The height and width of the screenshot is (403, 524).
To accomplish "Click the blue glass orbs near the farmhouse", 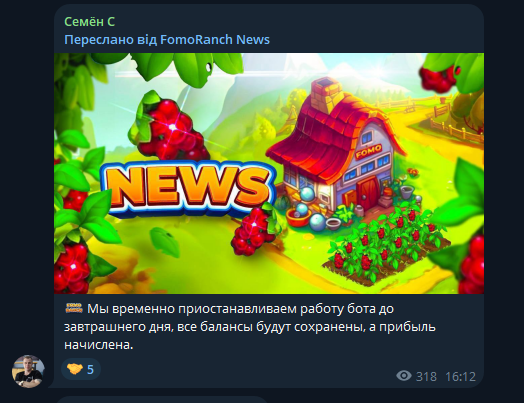I will [x=309, y=207].
